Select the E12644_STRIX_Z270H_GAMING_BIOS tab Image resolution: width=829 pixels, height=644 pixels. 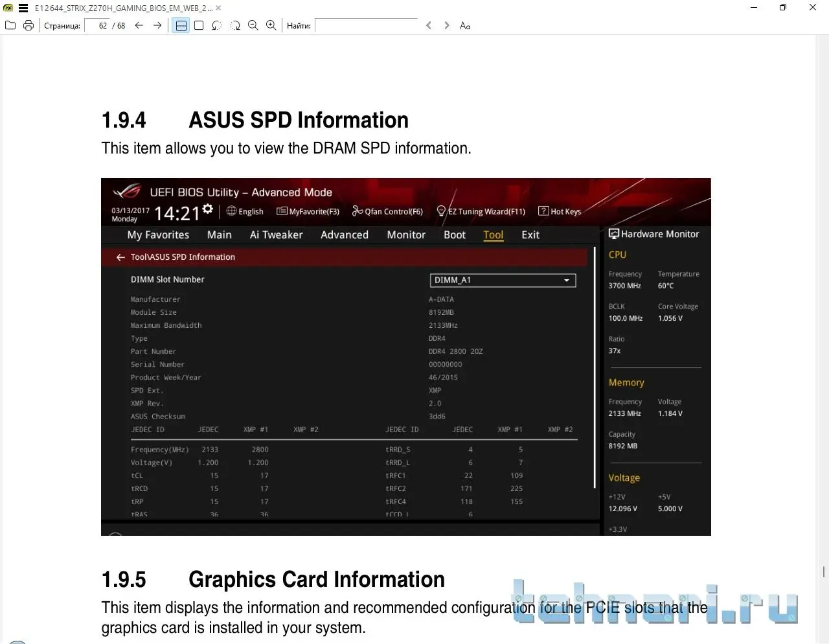124,8
